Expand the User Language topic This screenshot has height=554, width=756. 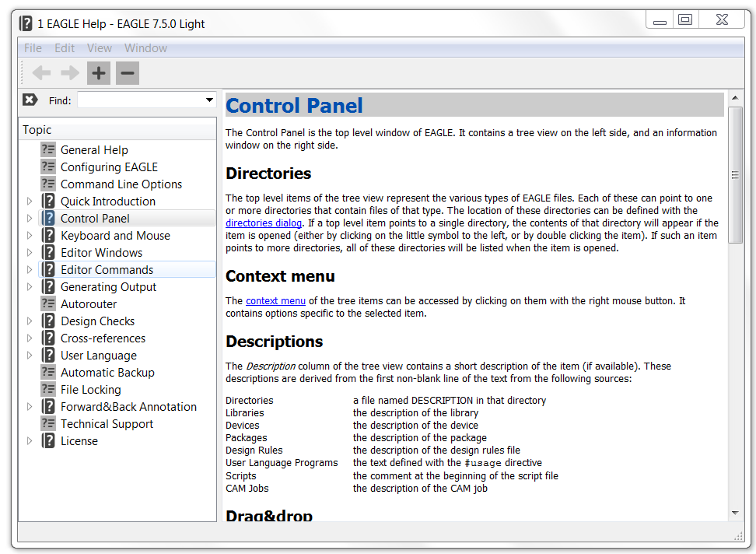30,356
